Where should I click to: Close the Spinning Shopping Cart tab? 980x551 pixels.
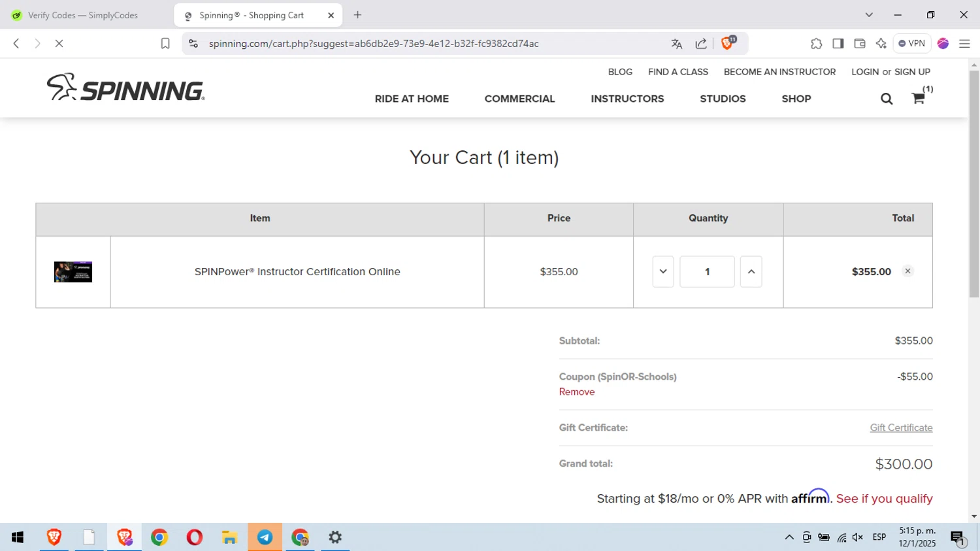pos(331,15)
